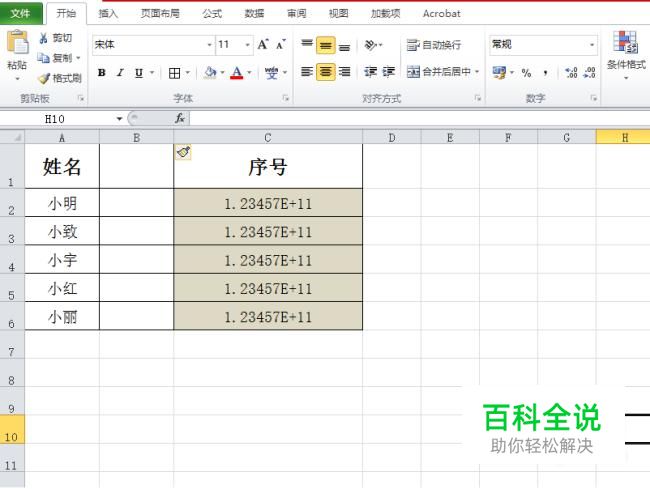Click the fx insert function icon

click(x=179, y=119)
